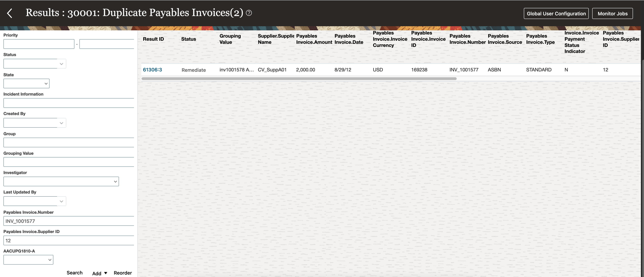Open the Investigator dropdown

pos(115,182)
